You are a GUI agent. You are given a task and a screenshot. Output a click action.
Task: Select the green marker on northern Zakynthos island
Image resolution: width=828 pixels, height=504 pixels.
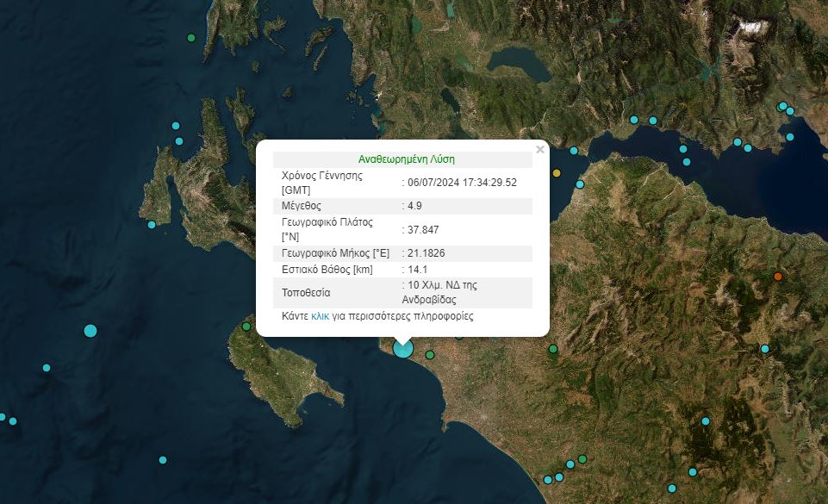246,327
